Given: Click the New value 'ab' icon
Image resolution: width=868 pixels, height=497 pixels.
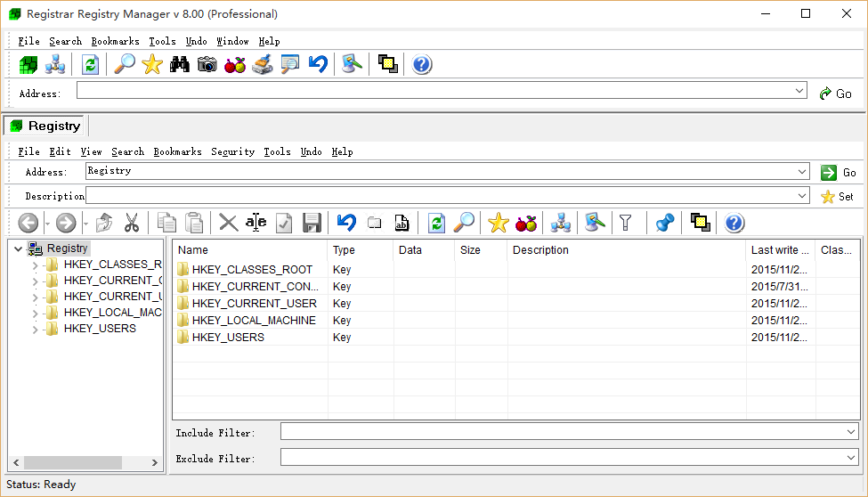Looking at the screenshot, I should pyautogui.click(x=402, y=223).
